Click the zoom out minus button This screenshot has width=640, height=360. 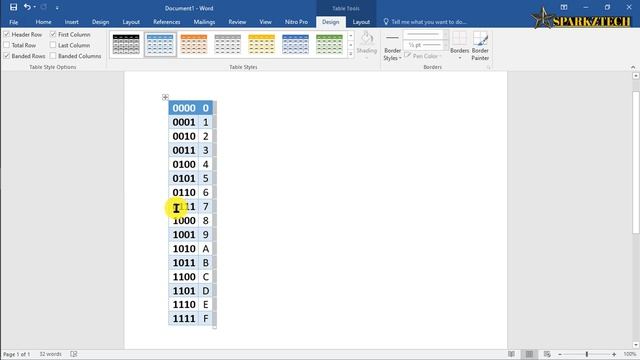point(560,354)
